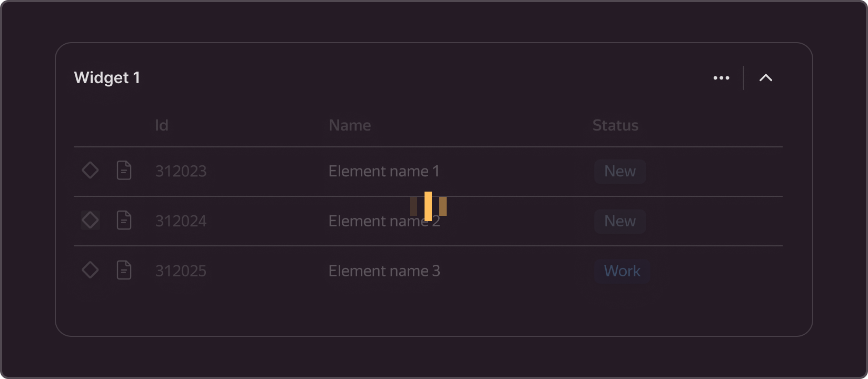Select the id 312023 cell
Viewport: 868px width, 379px height.
[181, 171]
